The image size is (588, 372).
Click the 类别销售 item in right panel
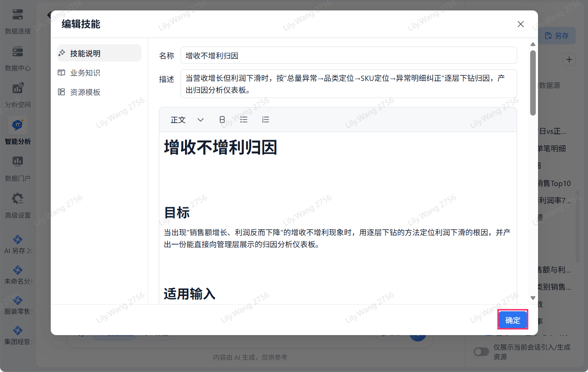tap(554, 287)
